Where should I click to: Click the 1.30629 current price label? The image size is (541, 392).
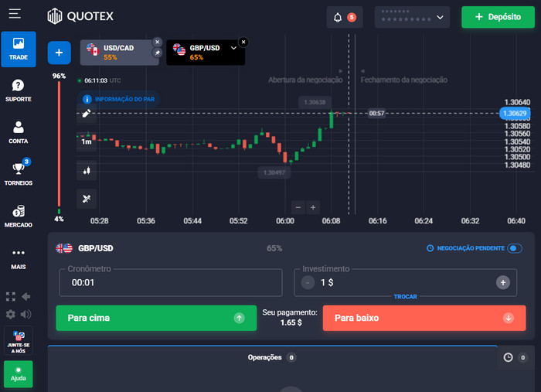[515, 113]
